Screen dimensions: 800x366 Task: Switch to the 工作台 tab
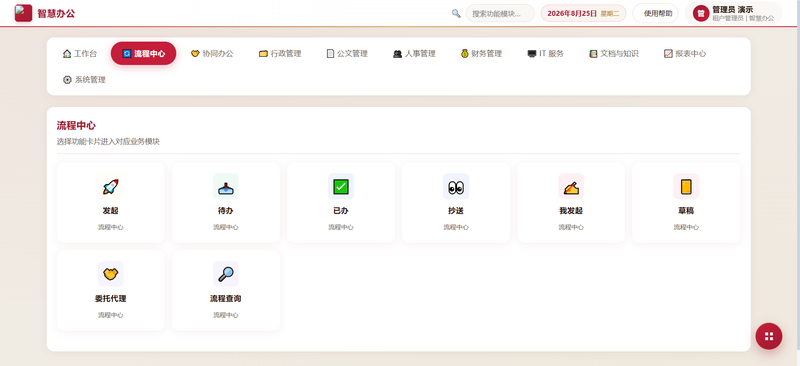[80, 54]
